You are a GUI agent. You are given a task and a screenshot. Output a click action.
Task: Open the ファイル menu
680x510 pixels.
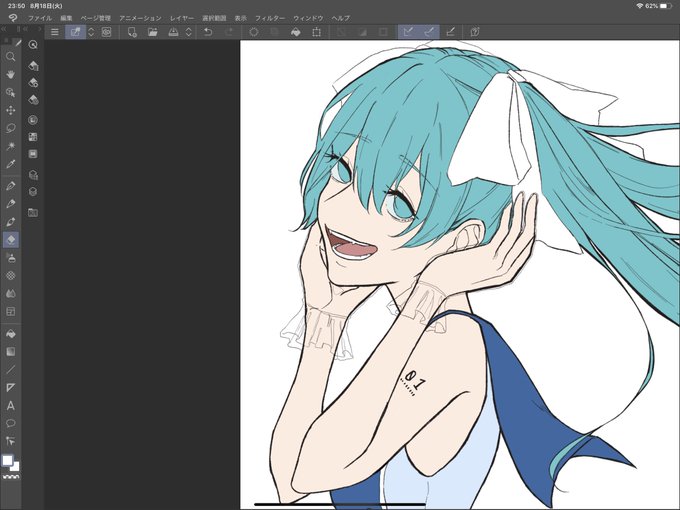[x=39, y=18]
